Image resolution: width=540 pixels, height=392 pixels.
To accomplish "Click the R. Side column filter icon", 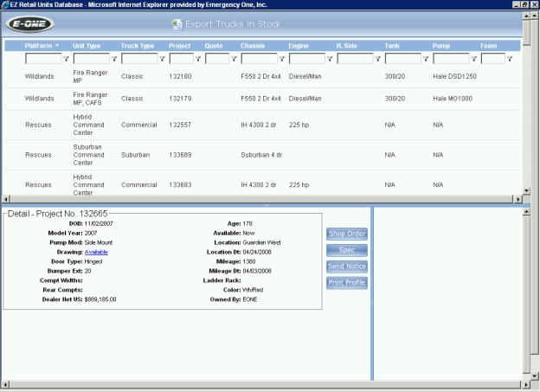I will click(x=378, y=59).
